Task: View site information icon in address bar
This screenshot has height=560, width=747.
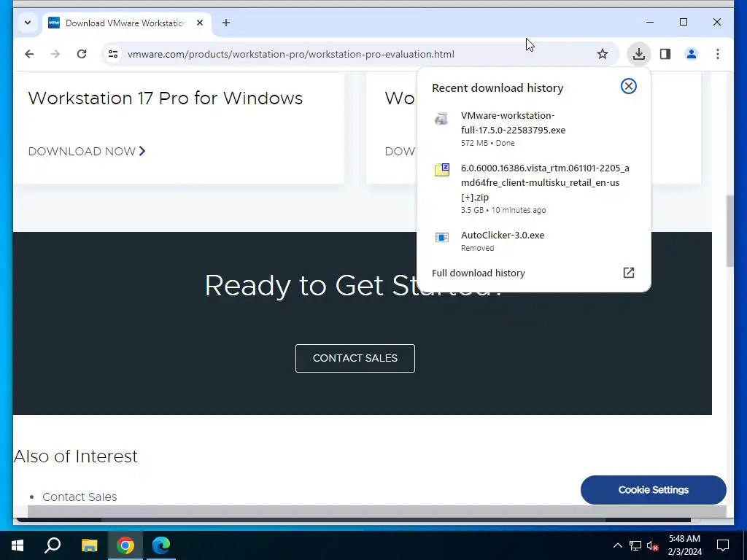Action: (x=113, y=54)
